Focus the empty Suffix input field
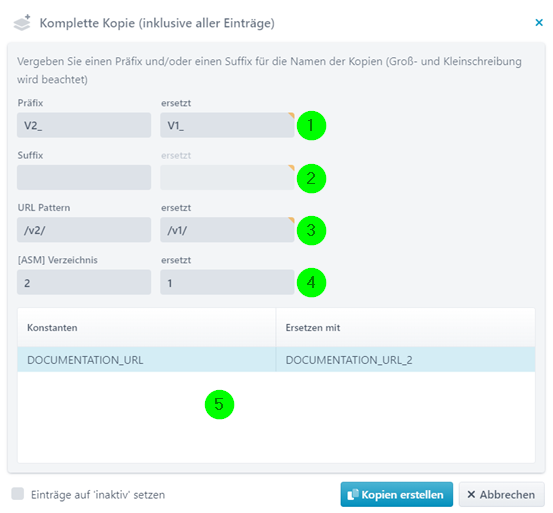Viewport: 553px width, 513px height. 84,177
